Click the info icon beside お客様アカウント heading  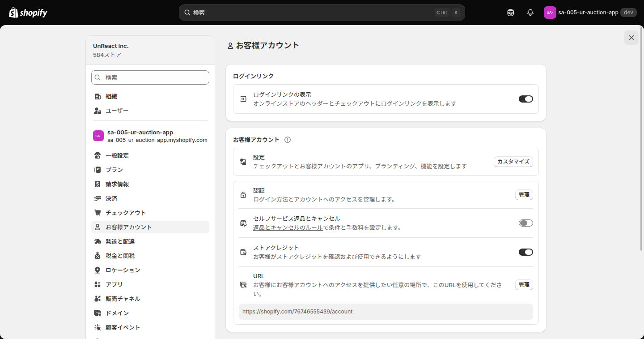click(x=288, y=140)
